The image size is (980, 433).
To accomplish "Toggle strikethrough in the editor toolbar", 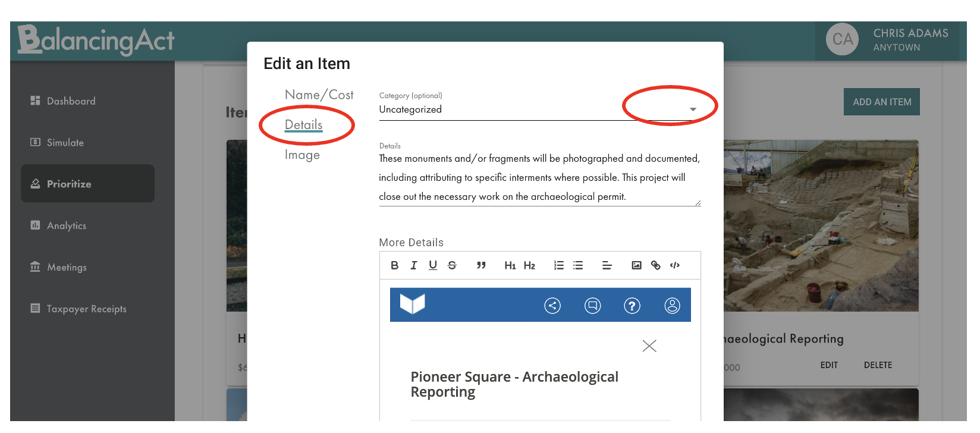I will (x=452, y=265).
